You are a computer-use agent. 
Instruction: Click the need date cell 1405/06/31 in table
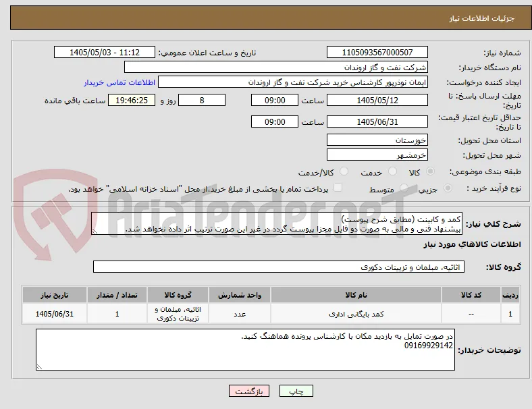click(x=55, y=314)
